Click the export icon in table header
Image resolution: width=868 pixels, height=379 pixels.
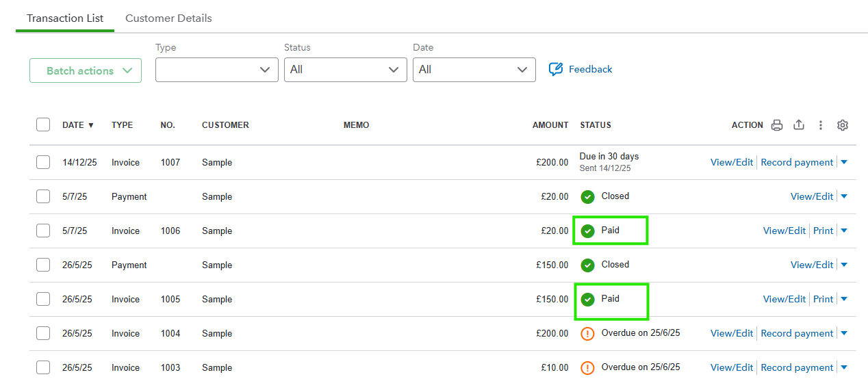coord(798,125)
